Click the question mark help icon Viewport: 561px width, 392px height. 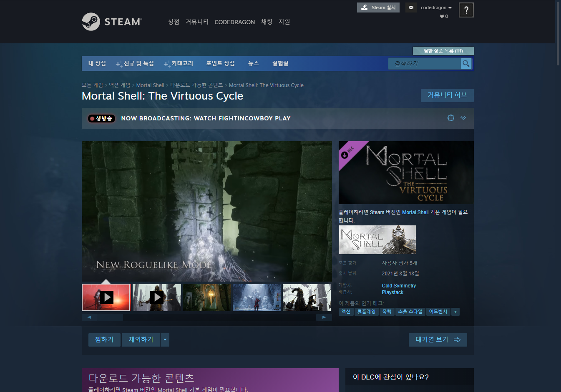click(466, 10)
